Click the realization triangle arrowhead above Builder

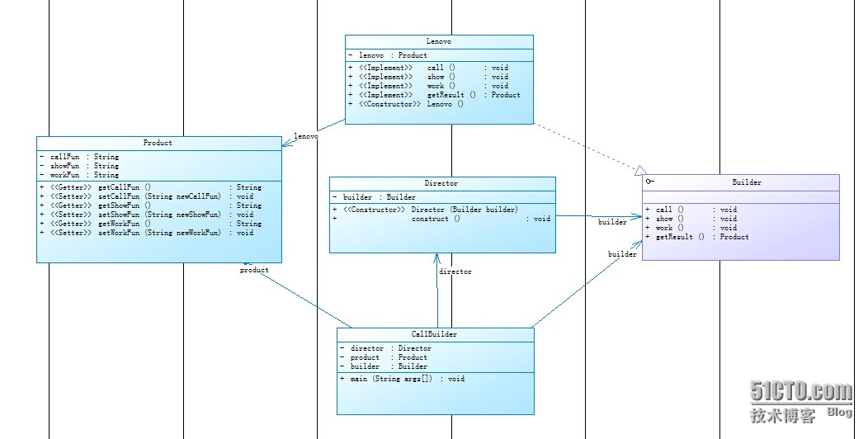coord(640,169)
